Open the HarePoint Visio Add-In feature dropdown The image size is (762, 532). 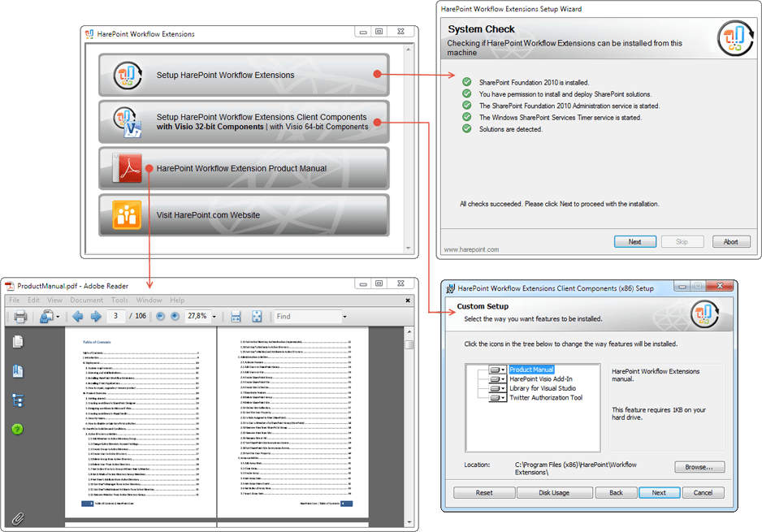point(498,379)
